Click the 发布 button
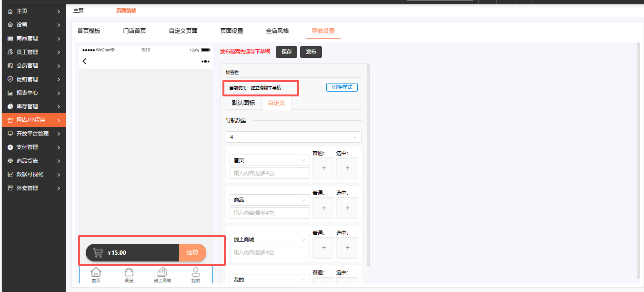 click(x=311, y=52)
